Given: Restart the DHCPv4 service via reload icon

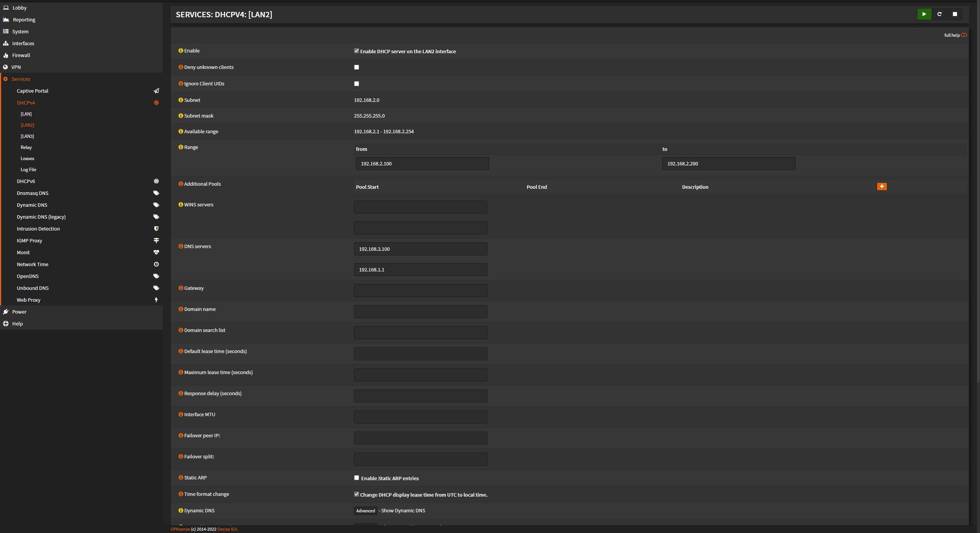Looking at the screenshot, I should pyautogui.click(x=939, y=14).
